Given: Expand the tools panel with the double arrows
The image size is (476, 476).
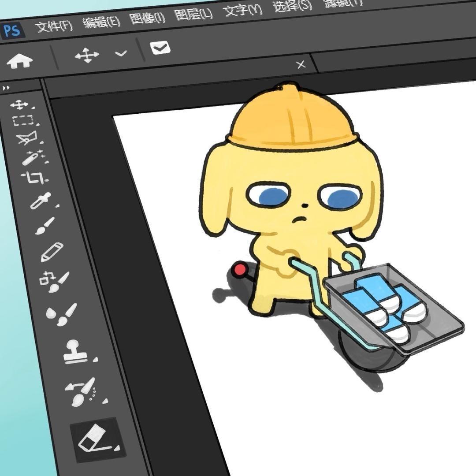Looking at the screenshot, I should point(6,88).
